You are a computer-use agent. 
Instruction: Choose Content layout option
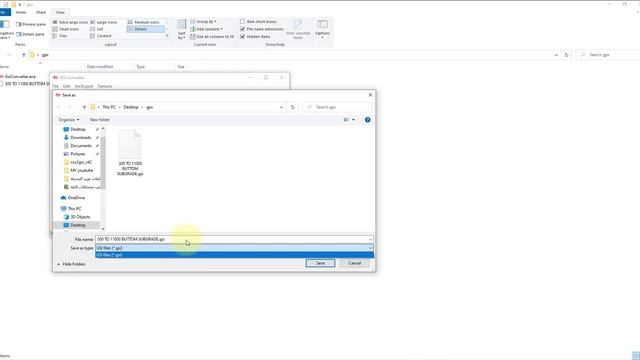click(x=101, y=36)
